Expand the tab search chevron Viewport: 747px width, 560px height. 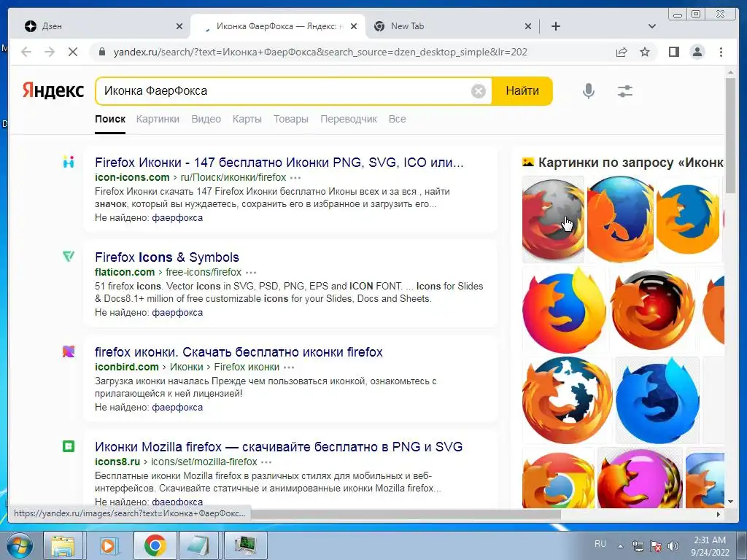point(652,26)
